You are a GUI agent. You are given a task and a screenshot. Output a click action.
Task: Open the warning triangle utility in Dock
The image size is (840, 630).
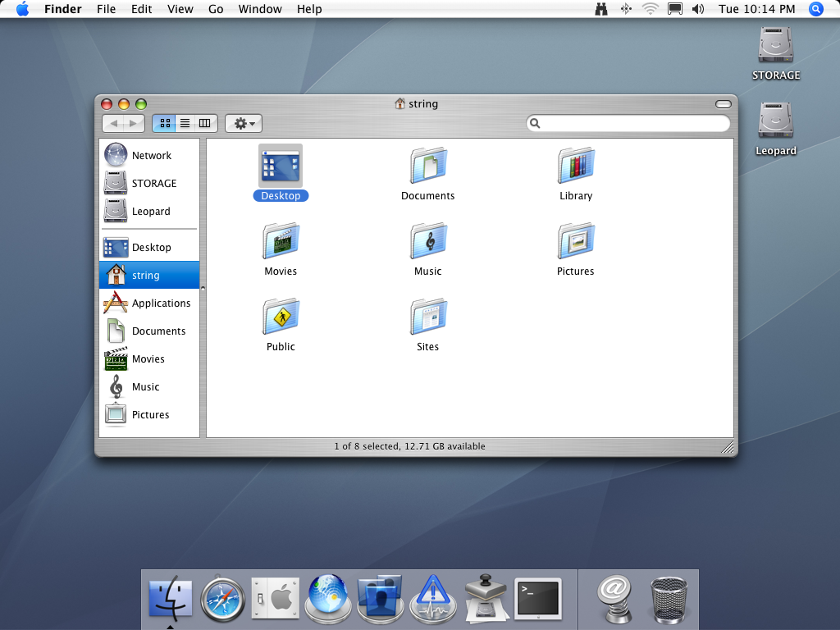pos(433,598)
